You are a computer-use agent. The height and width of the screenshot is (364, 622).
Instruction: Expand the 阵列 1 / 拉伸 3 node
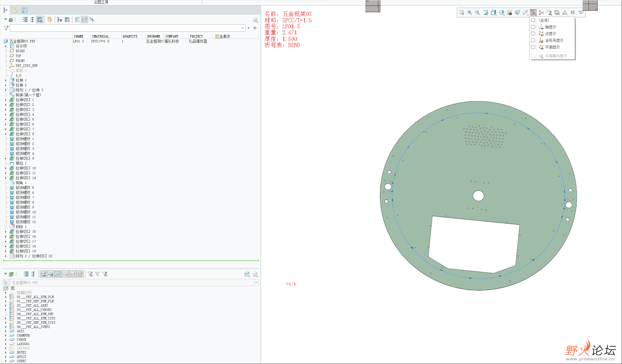(5, 90)
